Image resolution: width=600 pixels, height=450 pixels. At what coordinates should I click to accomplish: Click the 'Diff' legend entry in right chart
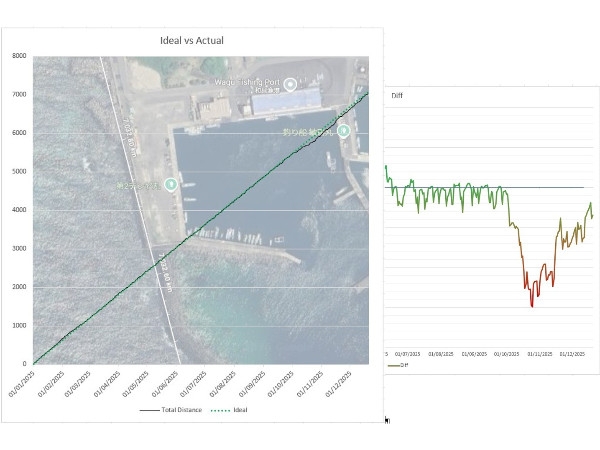[402, 365]
